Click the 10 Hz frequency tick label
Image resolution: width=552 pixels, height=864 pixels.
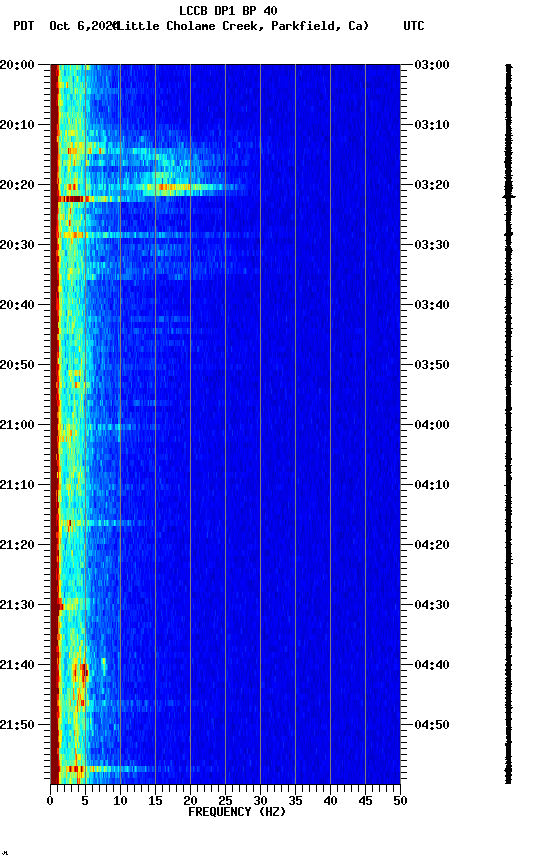(120, 801)
